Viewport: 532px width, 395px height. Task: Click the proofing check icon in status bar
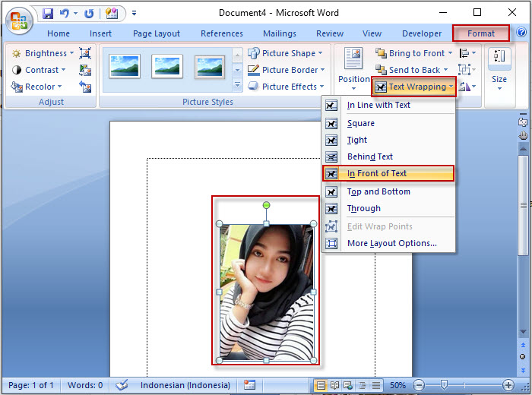(122, 385)
